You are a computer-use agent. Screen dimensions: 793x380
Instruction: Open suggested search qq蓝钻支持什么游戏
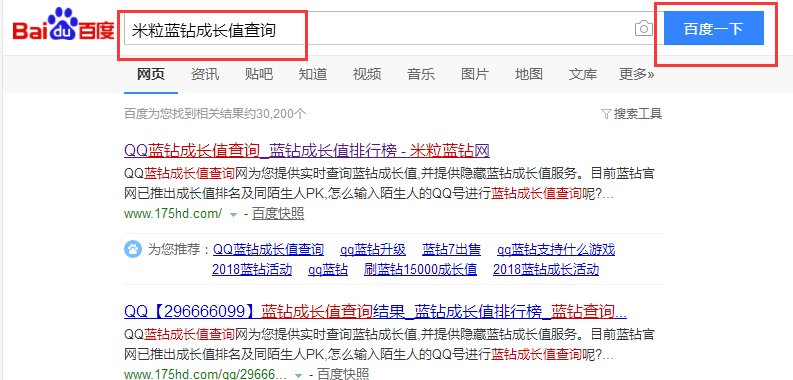(556, 249)
